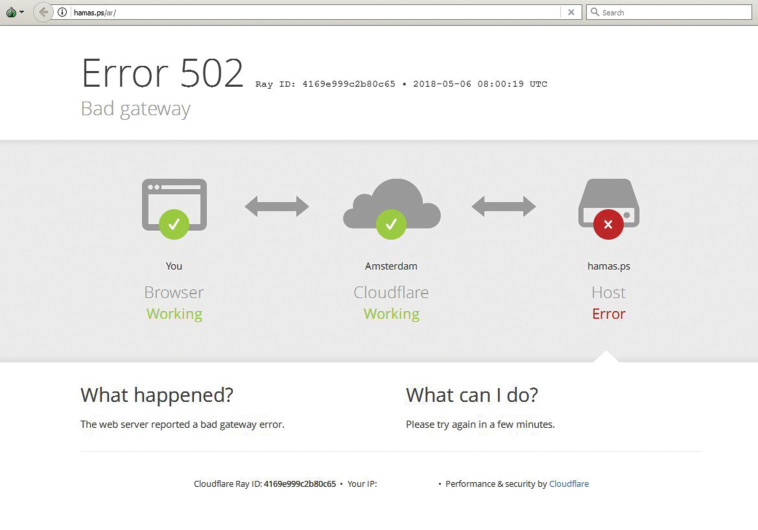758x530 pixels.
Task: Open the Tor onion menu button
Action: tap(15, 12)
